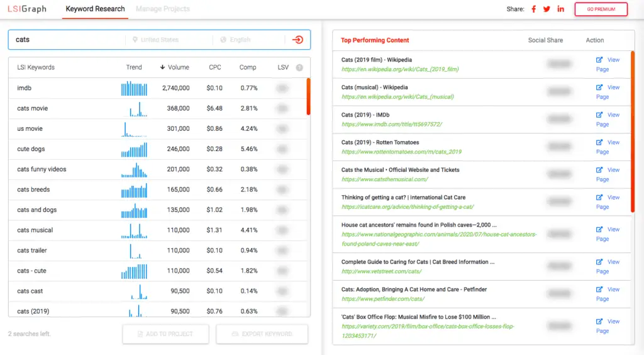The image size is (644, 355).
Task: Open the petfinder.com/cats URL link
Action: (x=383, y=299)
